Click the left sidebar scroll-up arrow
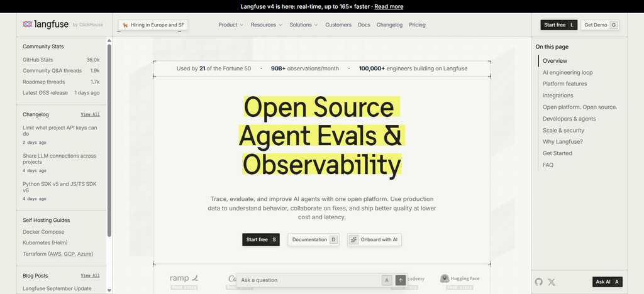This screenshot has height=294, width=644. [109, 40]
